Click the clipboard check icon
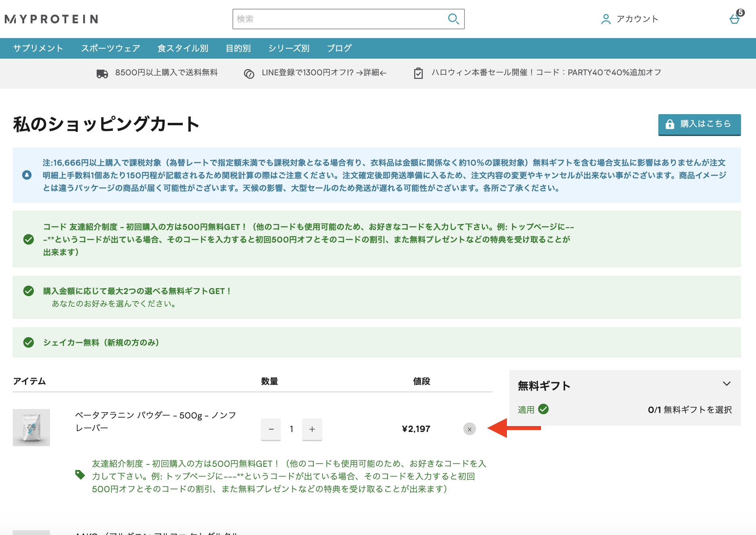 [x=418, y=73]
